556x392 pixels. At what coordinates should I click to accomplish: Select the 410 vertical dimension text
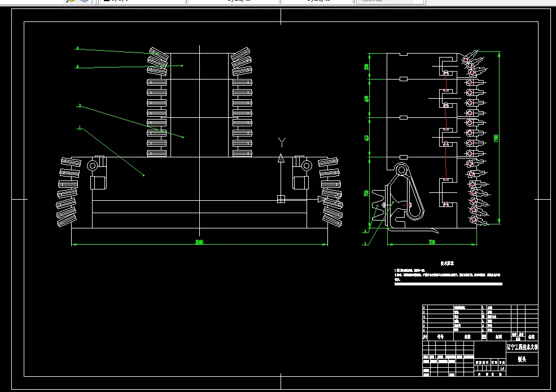point(366,138)
